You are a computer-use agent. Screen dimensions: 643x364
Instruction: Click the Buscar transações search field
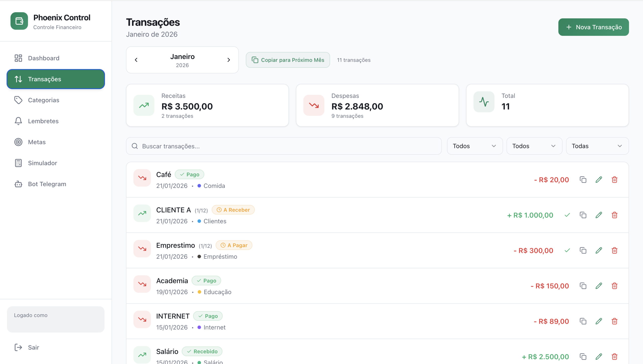tap(284, 146)
